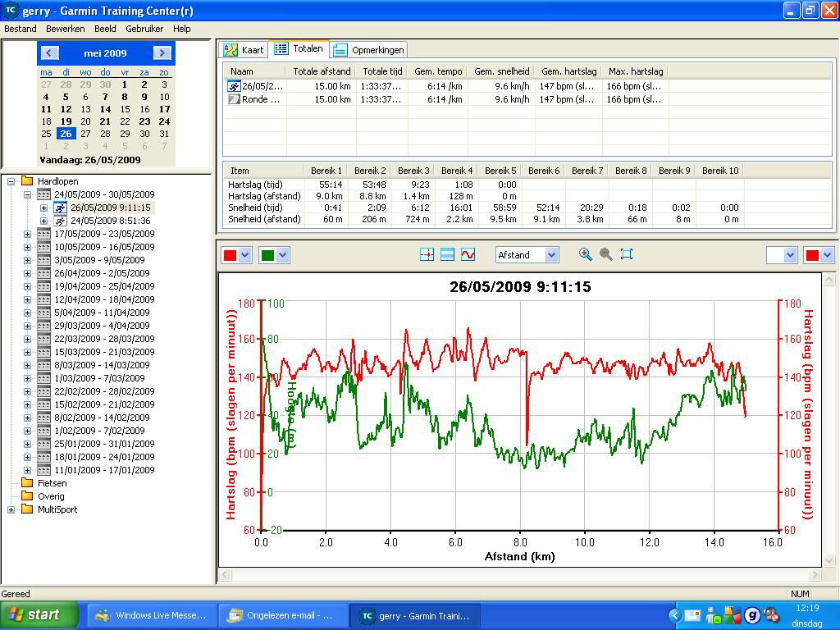Sort by Totale afstand column header
The width and height of the screenshot is (840, 630).
click(322, 71)
